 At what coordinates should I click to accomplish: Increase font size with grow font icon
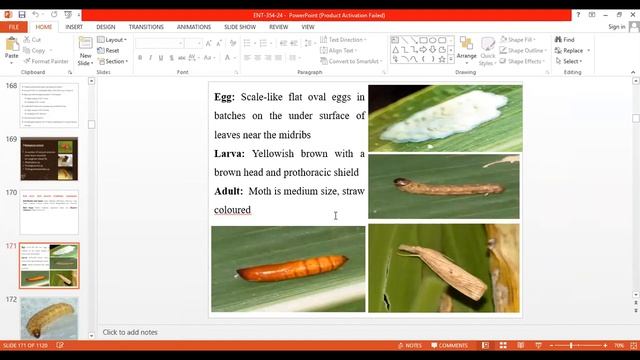pos(209,43)
